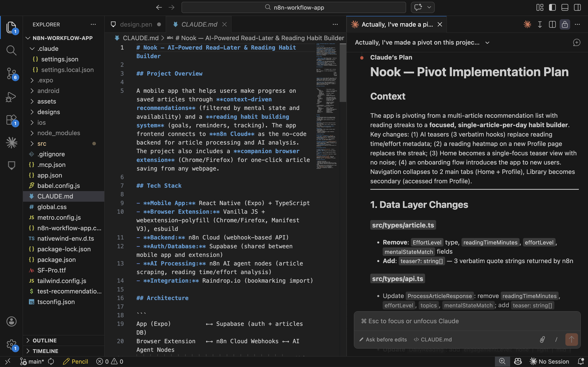
Task: Start a new Claude conversation
Action: coord(577,42)
